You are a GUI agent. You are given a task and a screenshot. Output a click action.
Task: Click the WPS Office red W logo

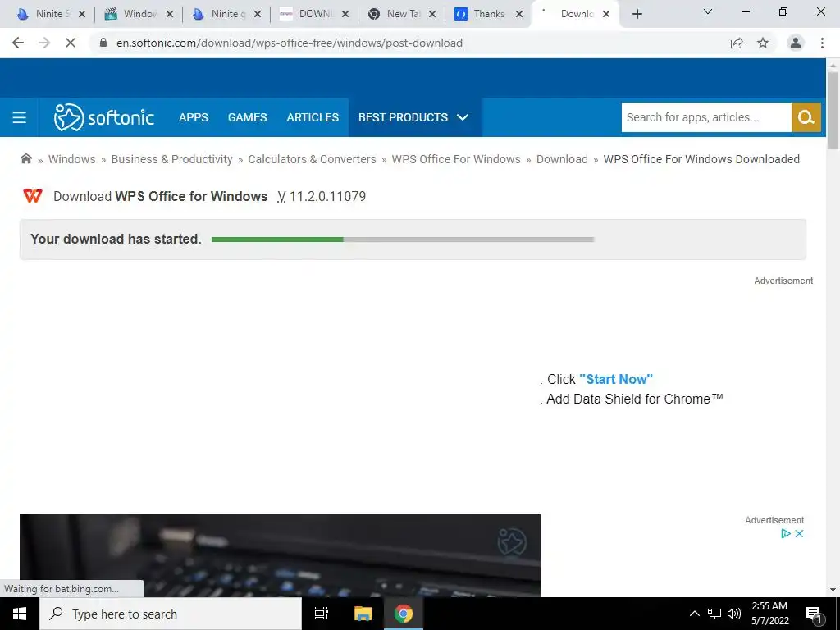[33, 196]
